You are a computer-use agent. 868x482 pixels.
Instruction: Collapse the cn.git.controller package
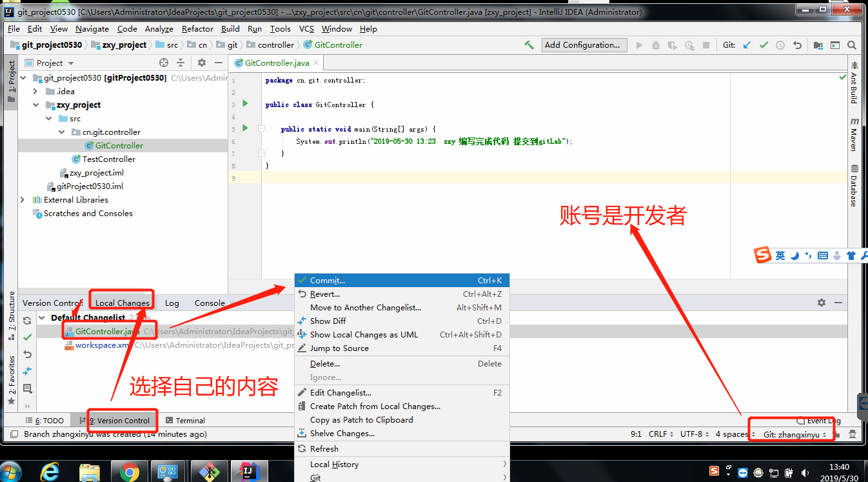(61, 132)
